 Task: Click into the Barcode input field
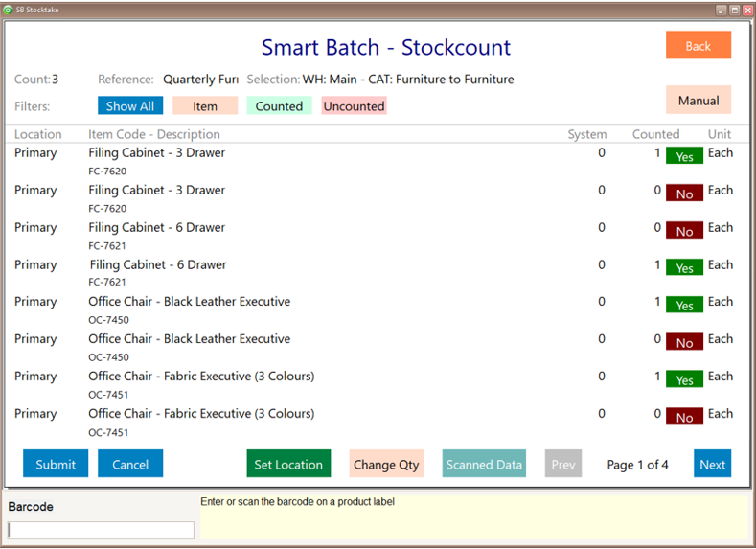click(101, 530)
